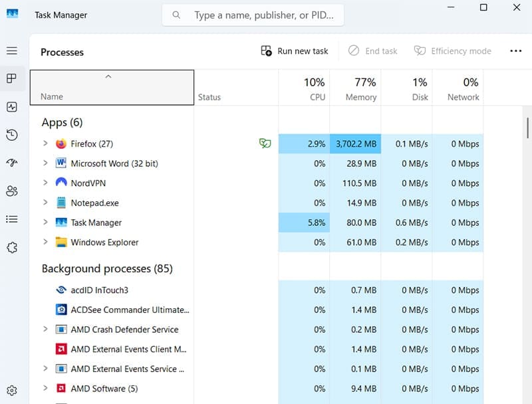The height and width of the screenshot is (404, 532).
Task: Open Task Manager settings gear
Action: (x=11, y=391)
